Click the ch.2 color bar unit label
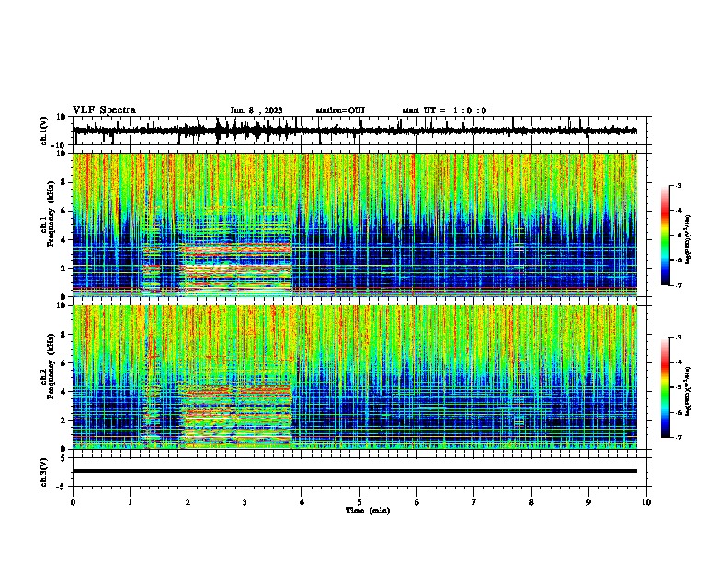This screenshot has width=728, height=563. [688, 391]
